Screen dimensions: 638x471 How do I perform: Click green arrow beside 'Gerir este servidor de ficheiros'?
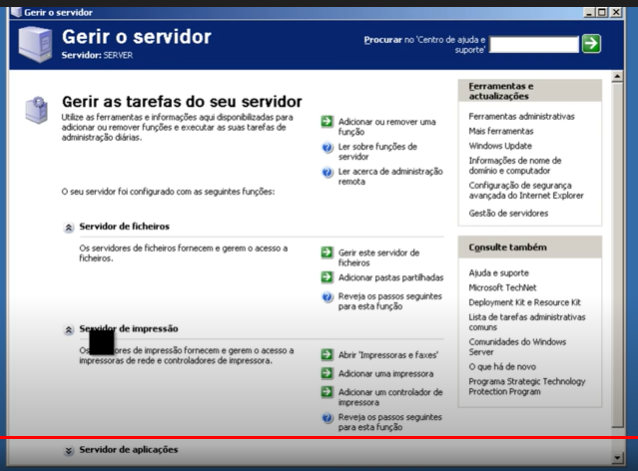(x=327, y=253)
